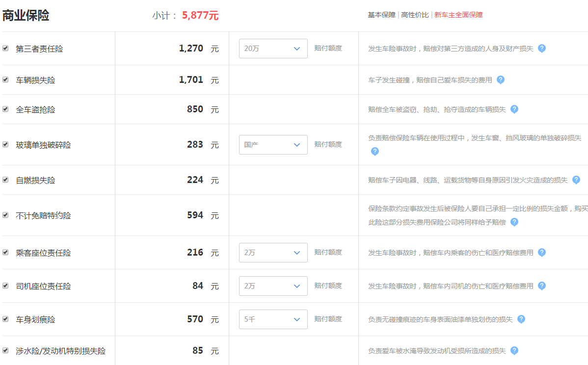Viewport: 588px width, 365px height.
Task: Click the 第三者责任险 row label
Action: (x=39, y=49)
